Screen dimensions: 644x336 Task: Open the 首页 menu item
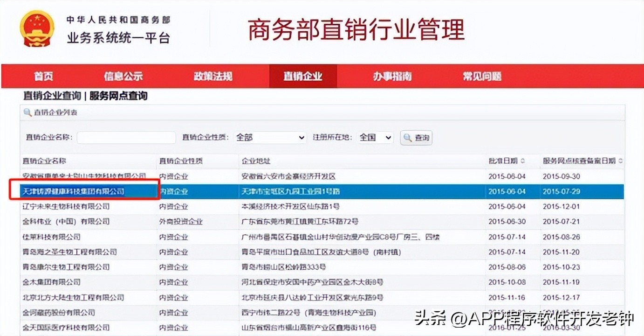43,77
